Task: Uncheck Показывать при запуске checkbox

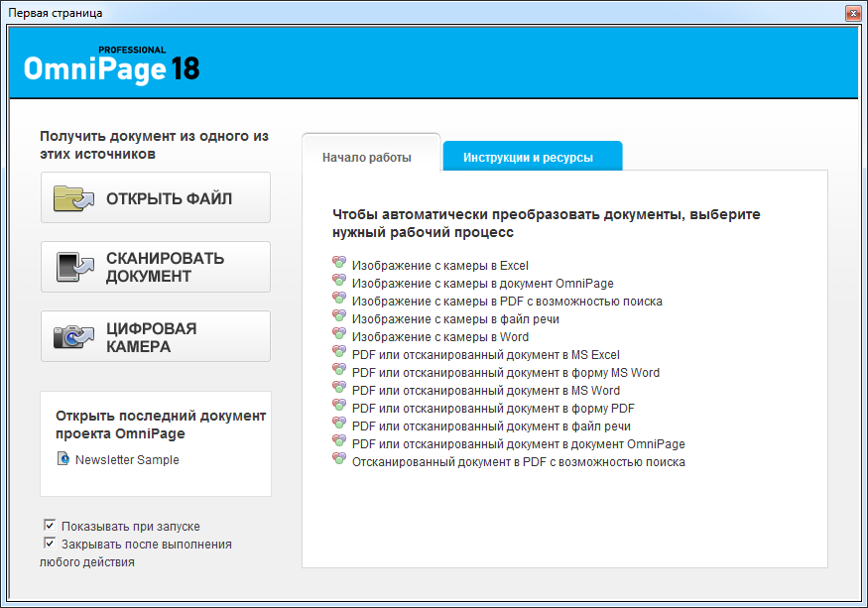Action: (50, 525)
